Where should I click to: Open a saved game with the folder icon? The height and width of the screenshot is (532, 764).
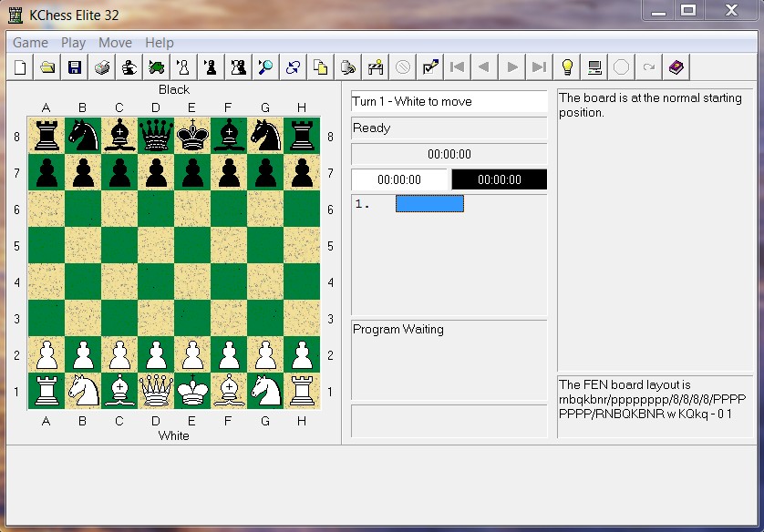coord(47,66)
